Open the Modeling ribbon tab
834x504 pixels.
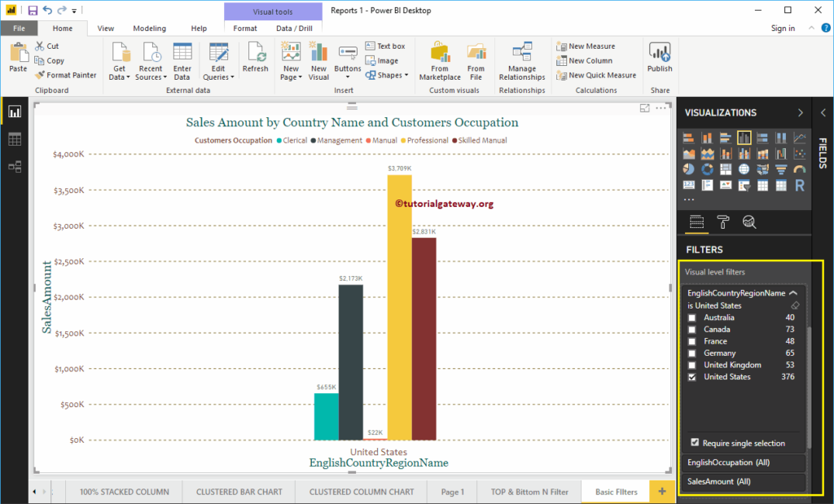click(150, 28)
